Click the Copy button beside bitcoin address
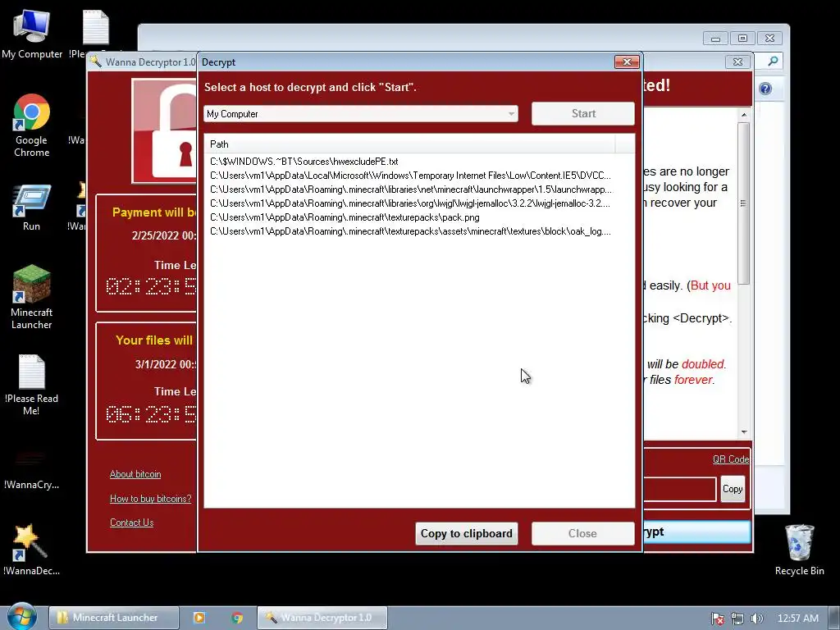The width and height of the screenshot is (840, 630). tap(733, 489)
